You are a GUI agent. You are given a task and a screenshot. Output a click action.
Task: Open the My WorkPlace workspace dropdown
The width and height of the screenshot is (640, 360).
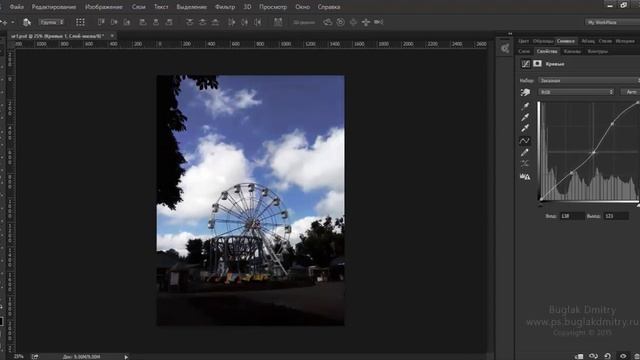613,22
